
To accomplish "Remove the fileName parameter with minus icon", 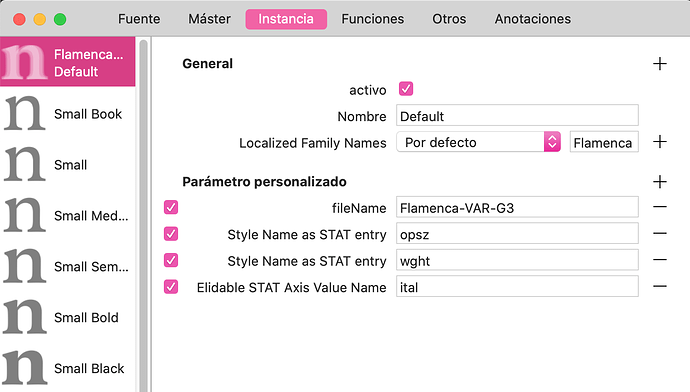I will [660, 207].
